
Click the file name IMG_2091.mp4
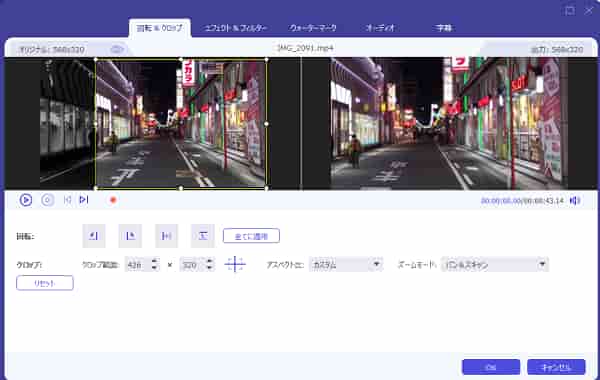coord(305,48)
